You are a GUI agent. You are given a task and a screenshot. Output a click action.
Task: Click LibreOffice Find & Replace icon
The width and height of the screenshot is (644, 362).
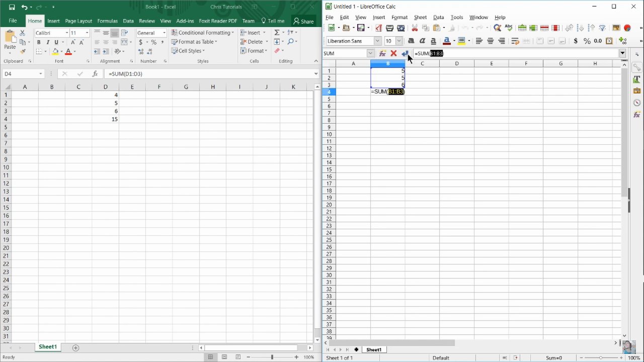pyautogui.click(x=497, y=28)
